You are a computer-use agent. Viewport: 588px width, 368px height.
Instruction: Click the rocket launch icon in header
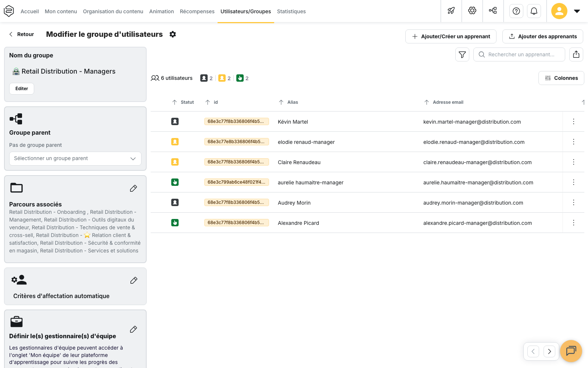click(451, 11)
